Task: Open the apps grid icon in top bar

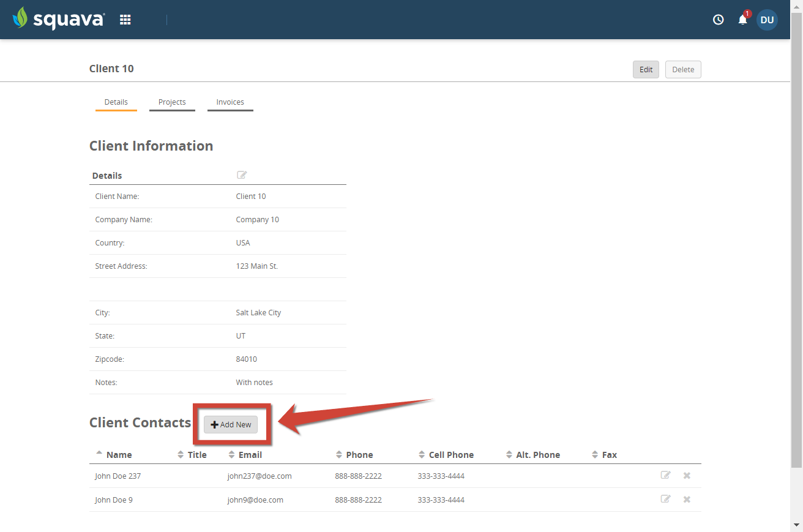Action: (125, 19)
